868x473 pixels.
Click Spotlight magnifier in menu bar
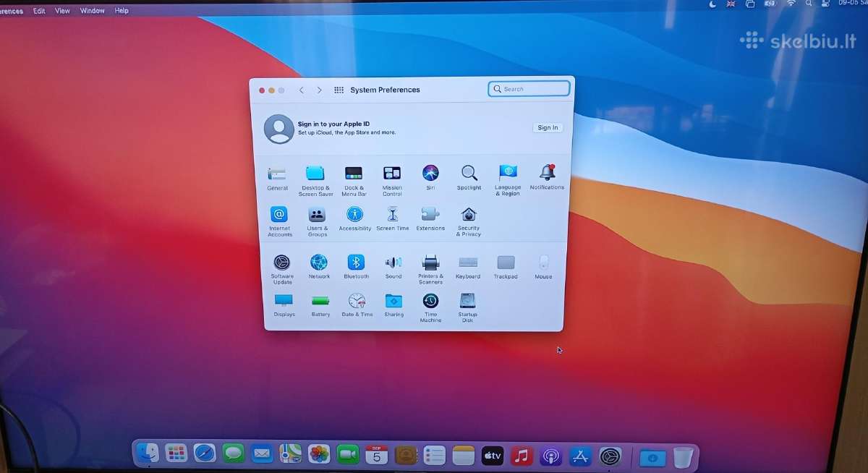(809, 4)
